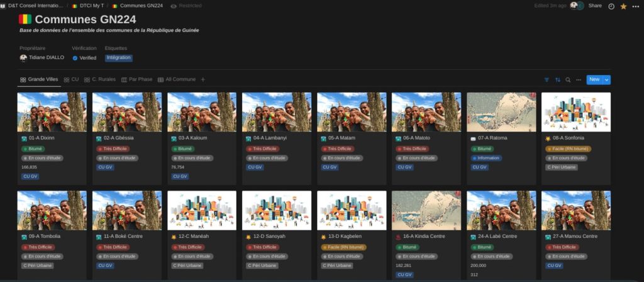Expand the New button dropdown arrow
The width and height of the screenshot is (644, 282).
(x=607, y=80)
